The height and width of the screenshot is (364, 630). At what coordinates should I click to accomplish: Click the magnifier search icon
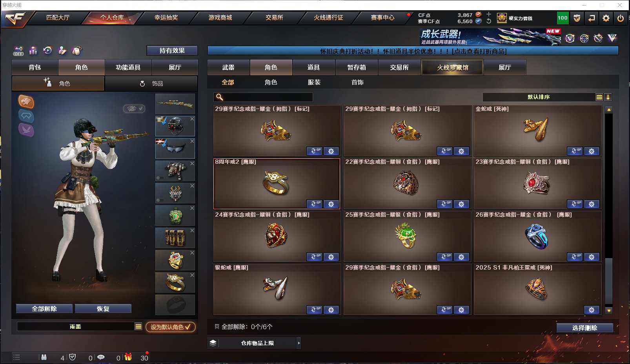(x=220, y=97)
